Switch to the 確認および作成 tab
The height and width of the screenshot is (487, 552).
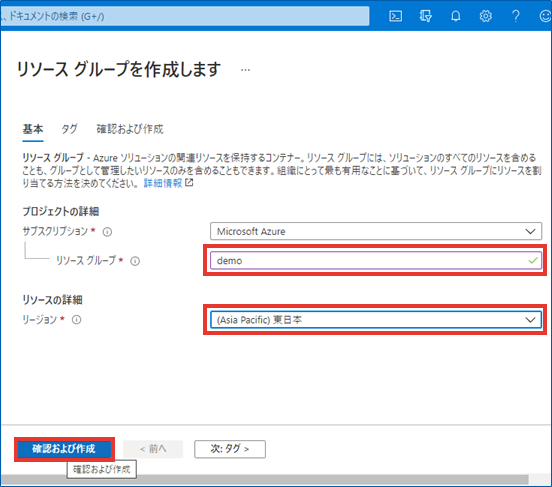[130, 129]
